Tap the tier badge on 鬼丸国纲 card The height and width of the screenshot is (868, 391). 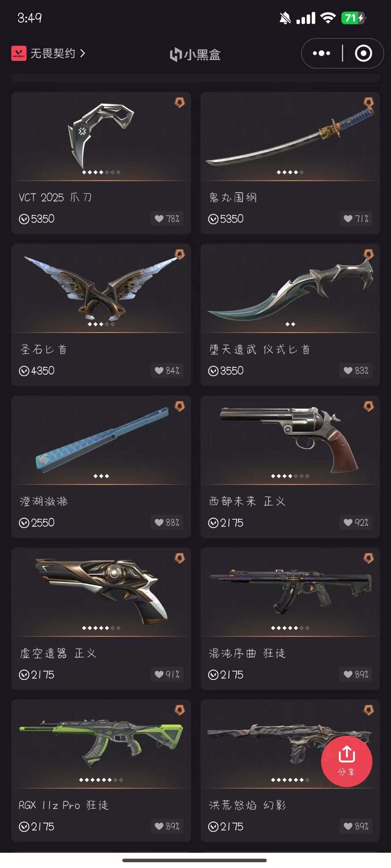(369, 102)
